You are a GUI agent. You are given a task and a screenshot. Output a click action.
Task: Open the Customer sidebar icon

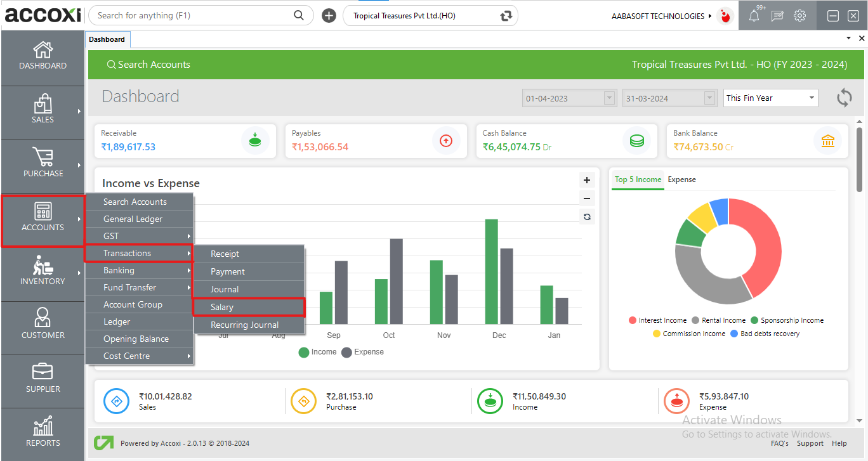click(x=43, y=318)
